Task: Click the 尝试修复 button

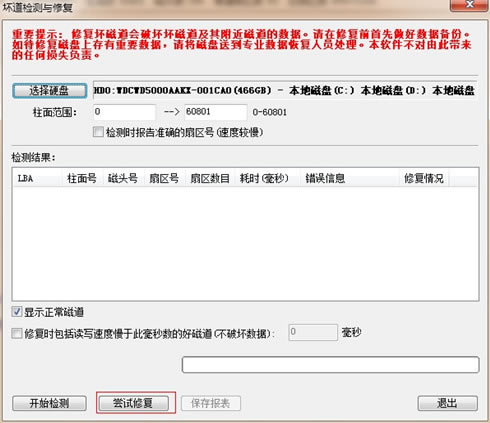Action: 133,403
